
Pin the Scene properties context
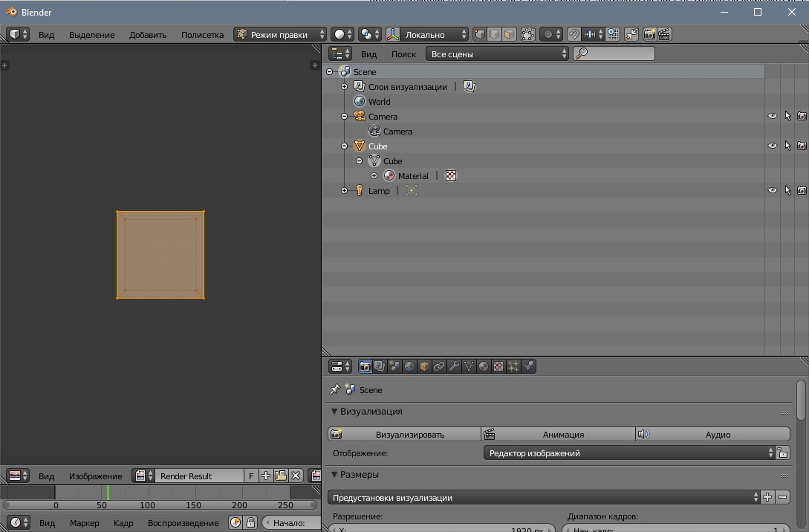point(335,389)
